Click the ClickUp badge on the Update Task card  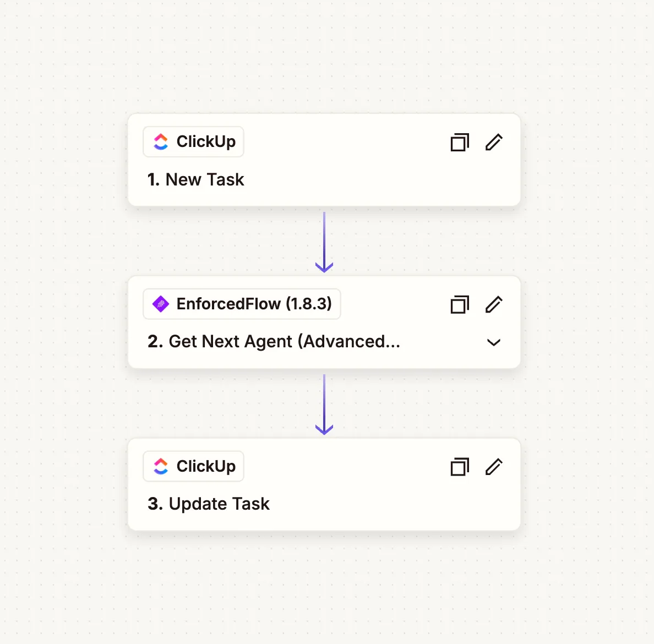[x=193, y=466]
